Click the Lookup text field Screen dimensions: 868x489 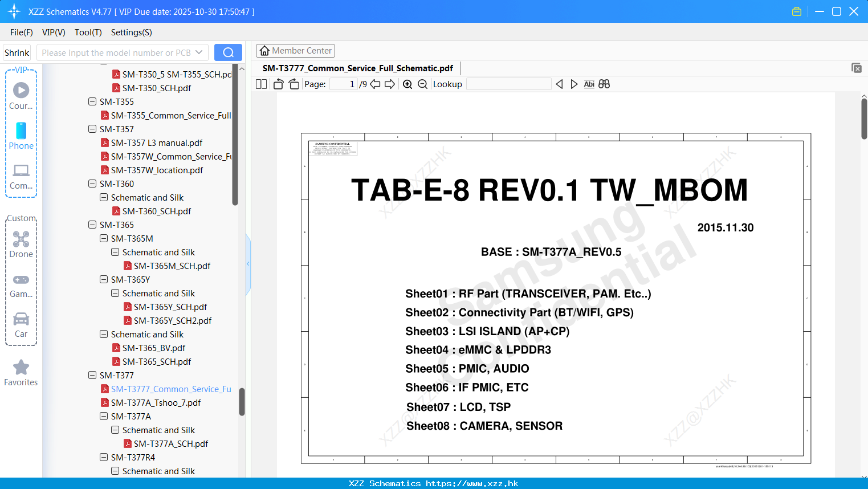[509, 84]
